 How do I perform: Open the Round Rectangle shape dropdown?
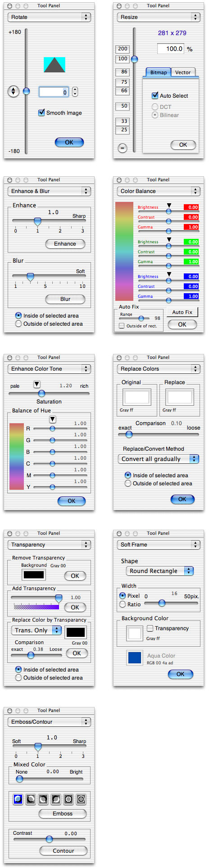[160, 571]
